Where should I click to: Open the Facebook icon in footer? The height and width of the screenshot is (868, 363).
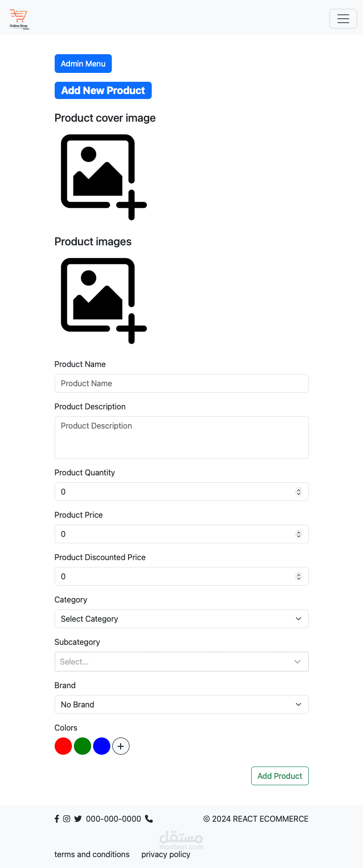57,819
